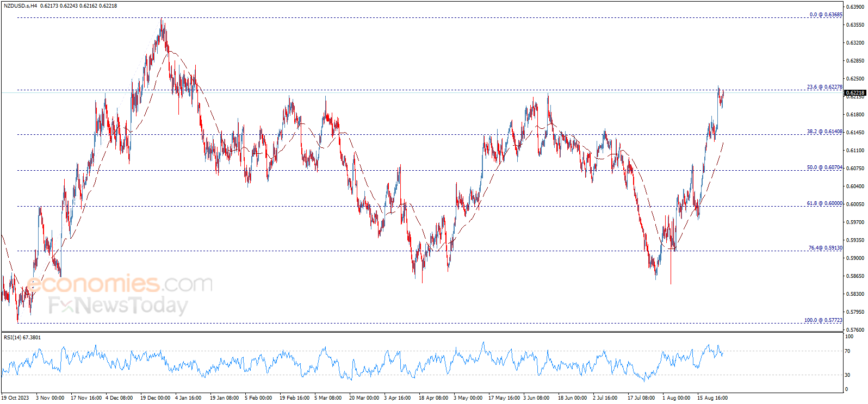Click the RSI scale value 100
Viewport: 868px width, 404px height.
coord(849,337)
